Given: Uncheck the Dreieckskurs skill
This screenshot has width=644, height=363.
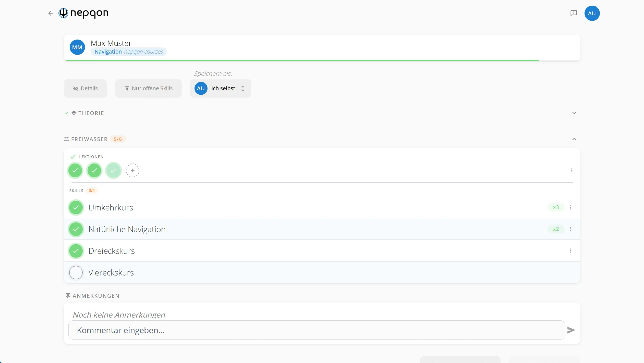Looking at the screenshot, I should 76,251.
